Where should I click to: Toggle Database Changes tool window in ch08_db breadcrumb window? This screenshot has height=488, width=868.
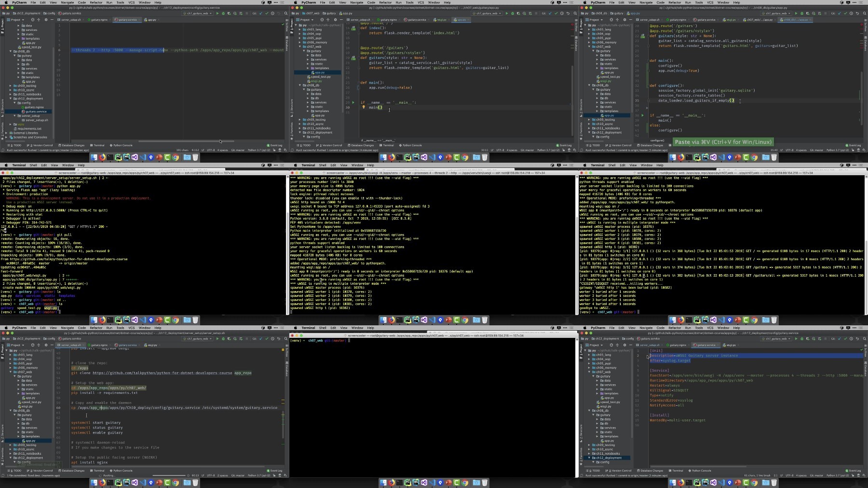pyautogui.click(x=650, y=145)
